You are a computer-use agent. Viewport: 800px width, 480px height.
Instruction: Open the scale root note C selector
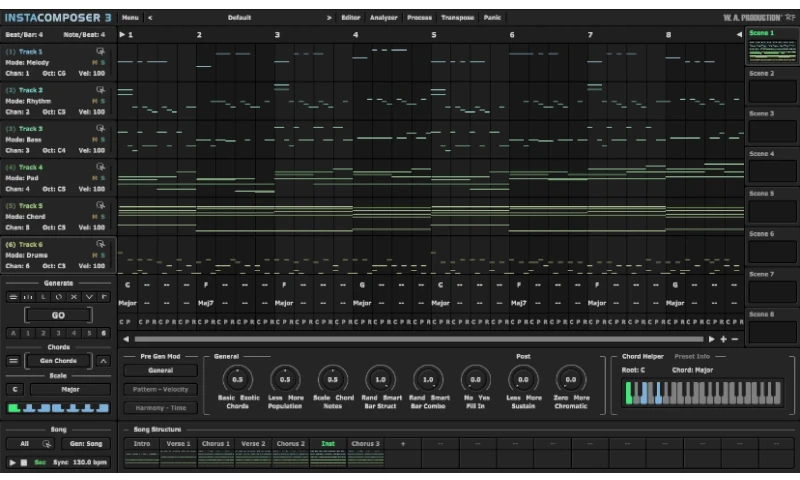15,389
